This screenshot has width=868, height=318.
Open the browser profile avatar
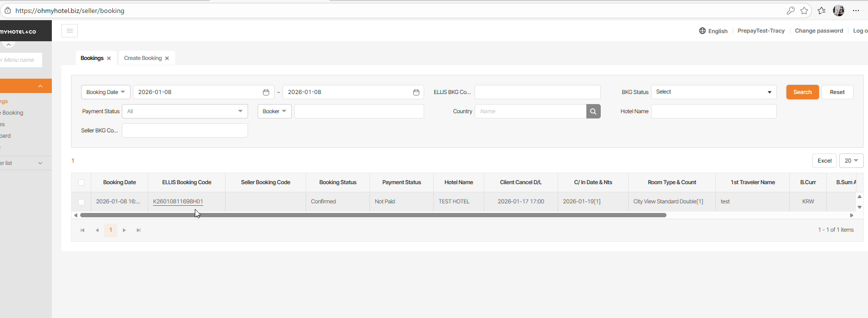[839, 11]
